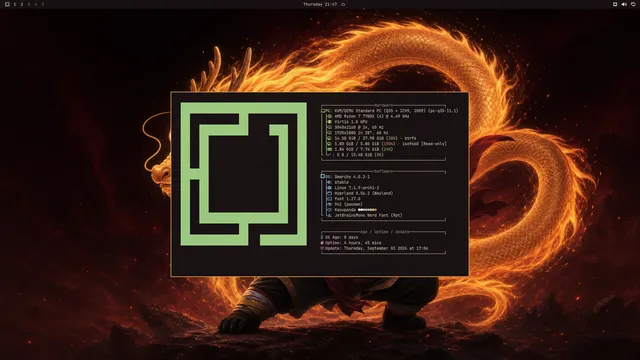
Task: Select the Omarchy 4.0.2-1 text
Action: (x=352, y=177)
